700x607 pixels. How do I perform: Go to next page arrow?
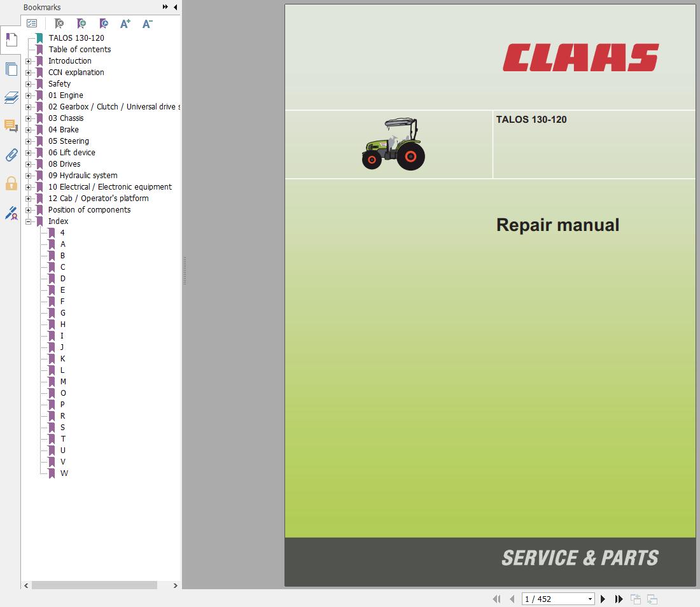[x=603, y=599]
